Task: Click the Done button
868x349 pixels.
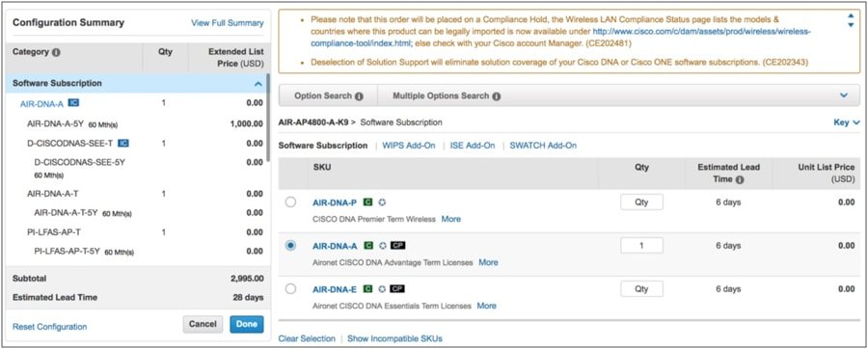Action: click(x=247, y=324)
